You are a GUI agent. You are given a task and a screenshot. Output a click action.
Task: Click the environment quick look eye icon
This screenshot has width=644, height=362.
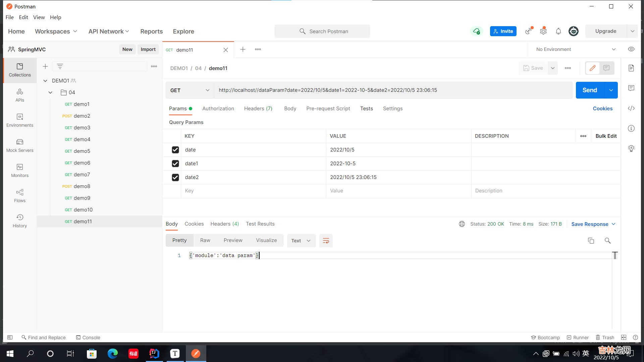coord(631,49)
